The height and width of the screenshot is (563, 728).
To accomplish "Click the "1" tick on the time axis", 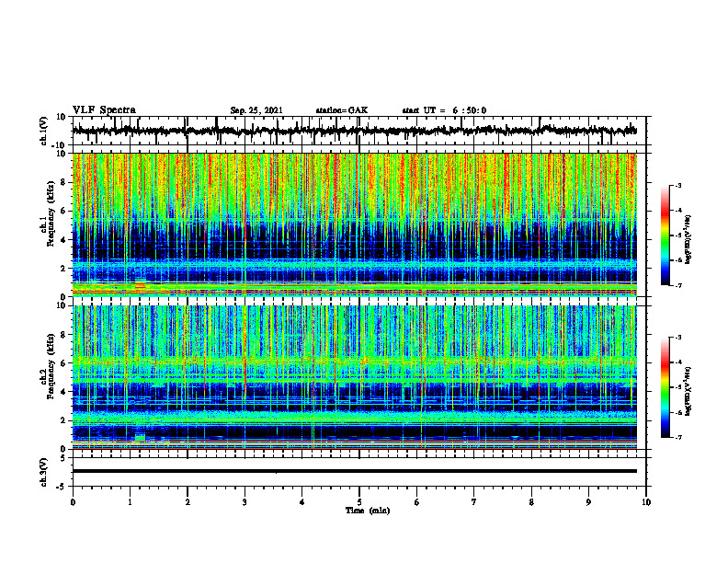I will click(130, 502).
